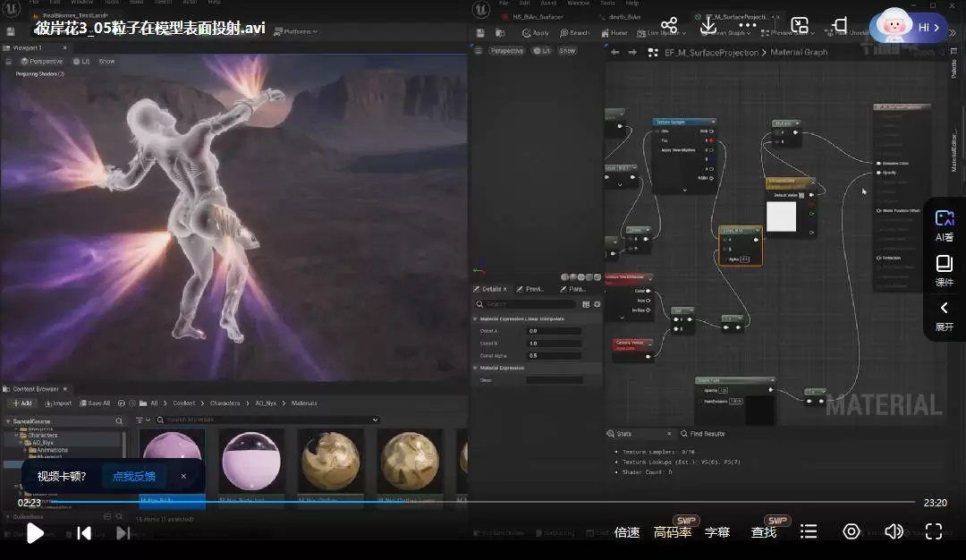Viewport: 966px width, 560px height.
Task: Collapse the Material Expression section
Action: coord(475,368)
